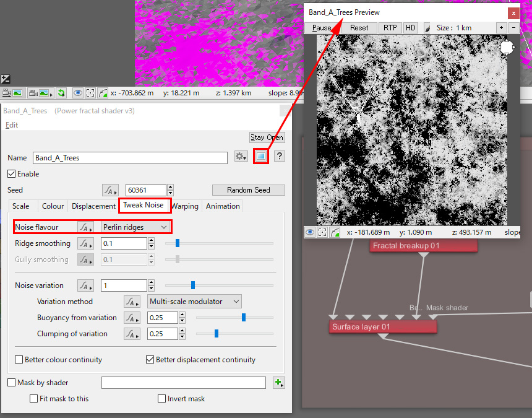Viewport: 532px width, 418px height.
Task: Enable Better colour continuity
Action: coord(19,360)
